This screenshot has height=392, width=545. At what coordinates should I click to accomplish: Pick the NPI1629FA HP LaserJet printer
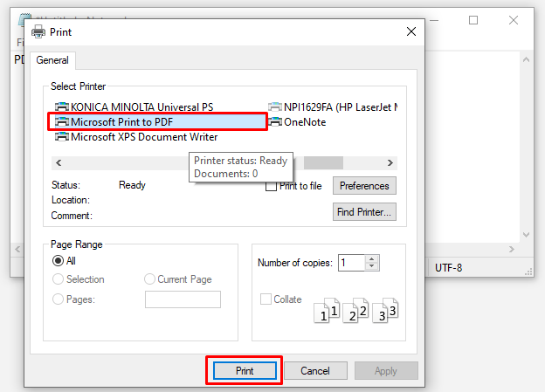[x=333, y=107]
